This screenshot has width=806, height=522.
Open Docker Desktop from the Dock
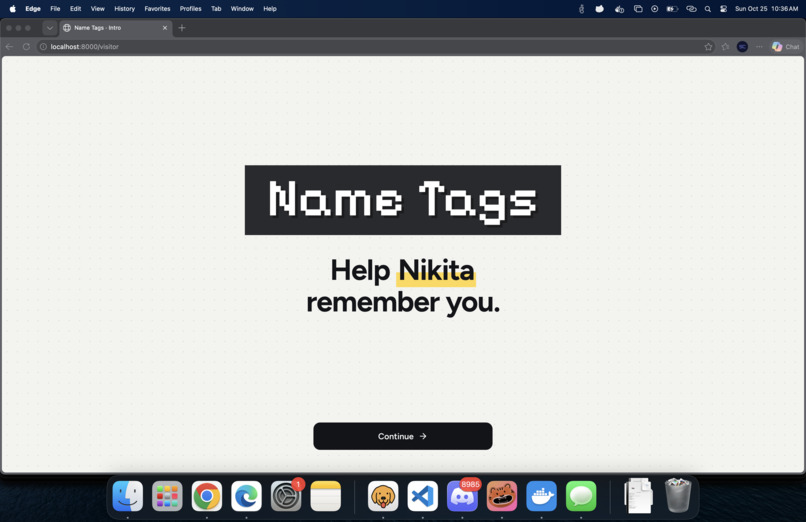(541, 496)
